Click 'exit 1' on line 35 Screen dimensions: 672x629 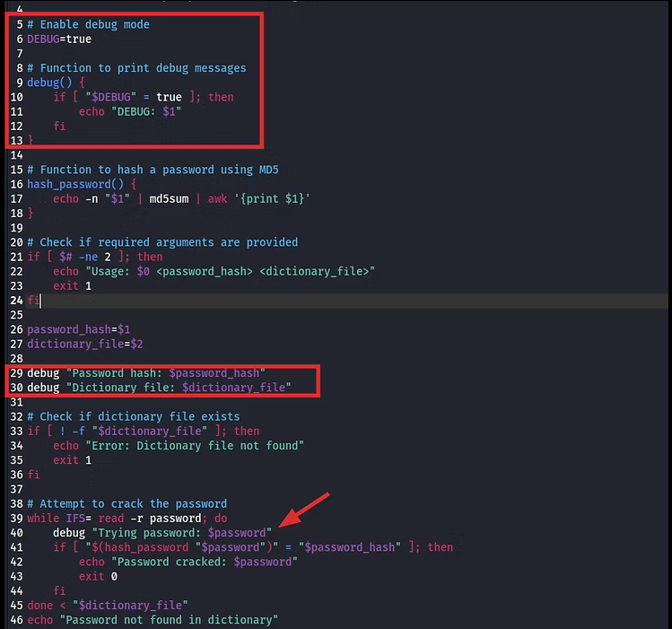pyautogui.click(x=72, y=460)
